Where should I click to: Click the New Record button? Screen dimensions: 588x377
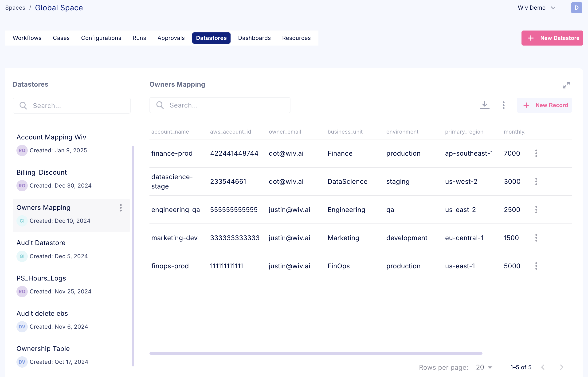point(544,105)
